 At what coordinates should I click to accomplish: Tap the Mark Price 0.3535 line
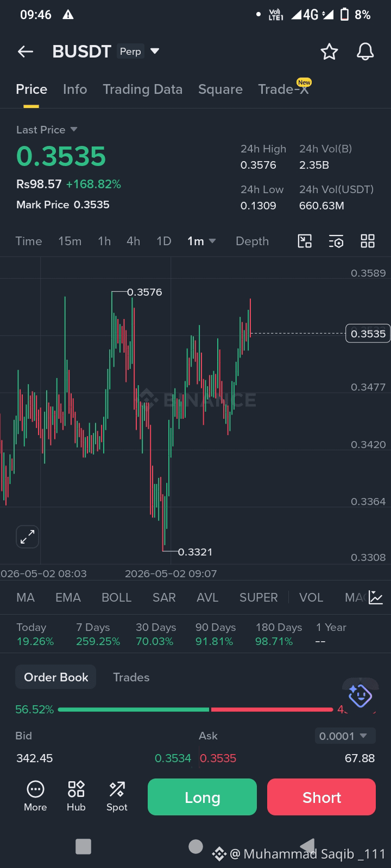tap(63, 205)
